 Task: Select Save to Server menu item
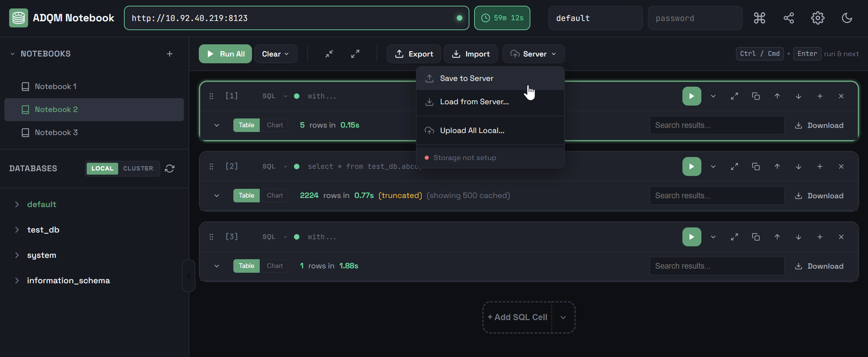466,79
